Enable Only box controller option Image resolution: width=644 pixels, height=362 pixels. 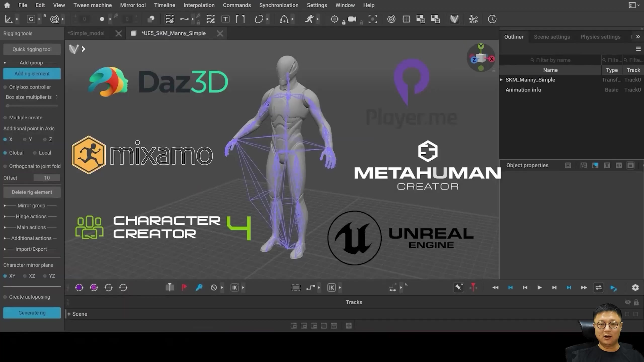5,87
